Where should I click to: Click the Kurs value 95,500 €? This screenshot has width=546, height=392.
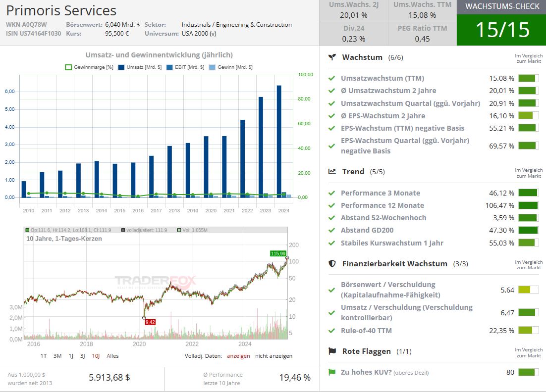coord(117,34)
